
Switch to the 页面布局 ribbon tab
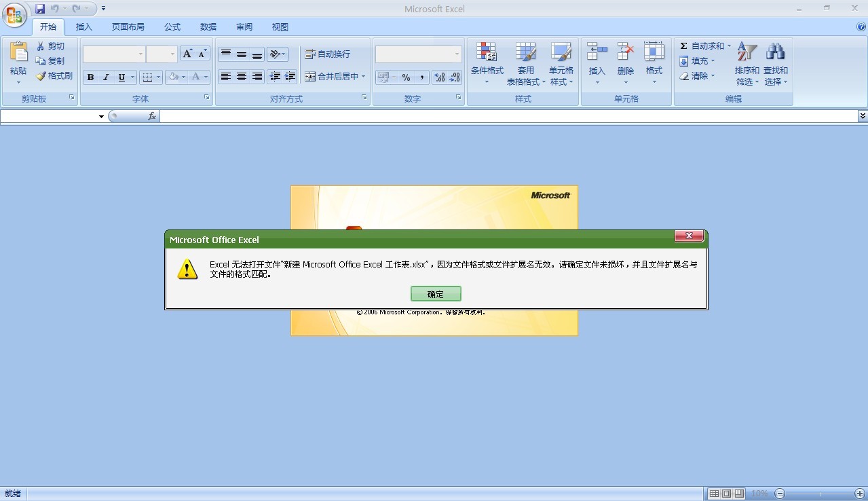(128, 27)
